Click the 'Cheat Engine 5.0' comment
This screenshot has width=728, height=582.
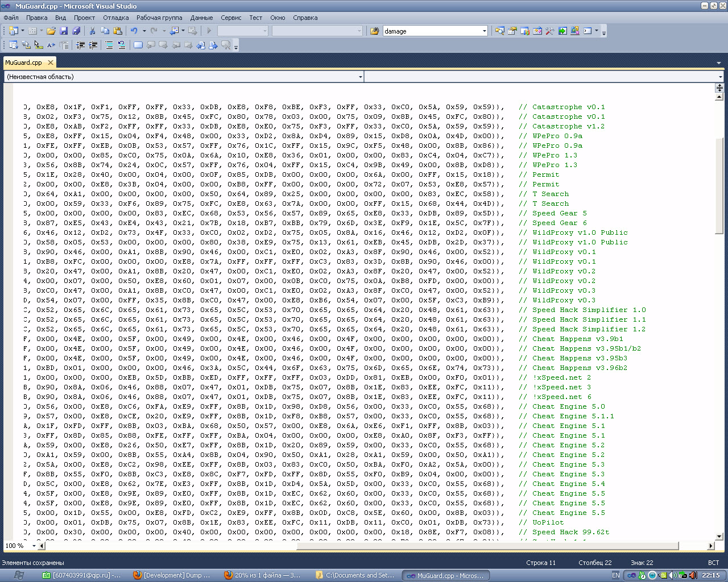pyautogui.click(x=562, y=406)
